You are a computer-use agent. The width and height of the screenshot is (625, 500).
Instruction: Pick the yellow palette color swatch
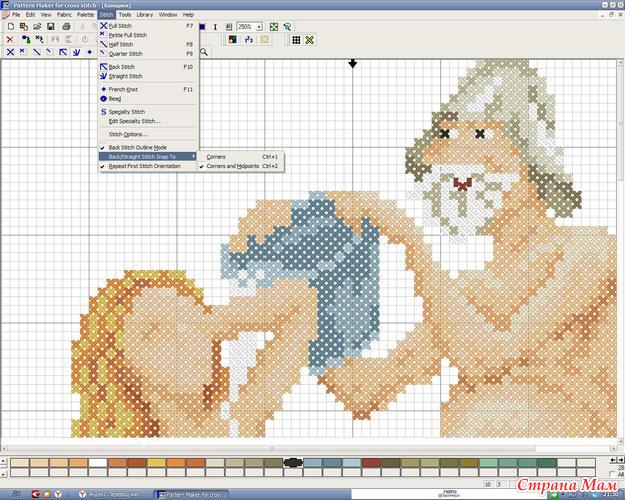pos(156,463)
